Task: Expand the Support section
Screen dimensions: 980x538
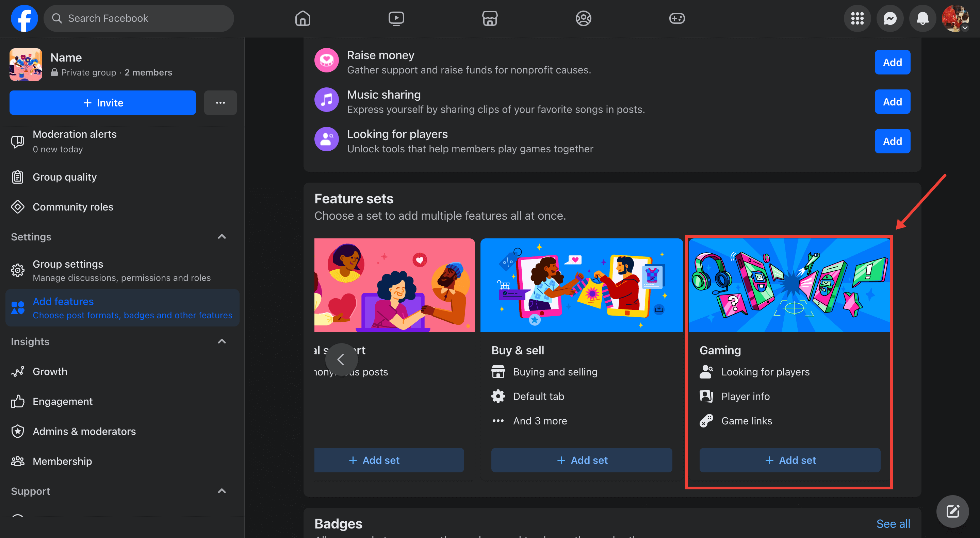Action: point(222,491)
